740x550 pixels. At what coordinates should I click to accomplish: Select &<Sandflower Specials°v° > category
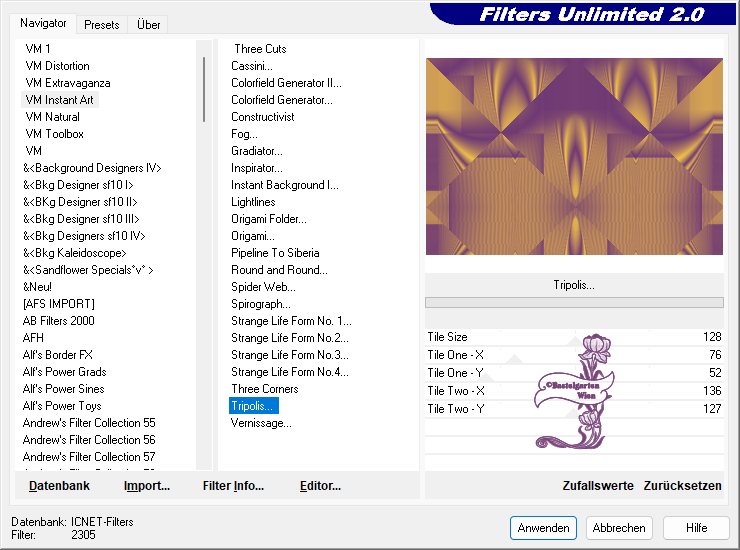click(x=88, y=270)
